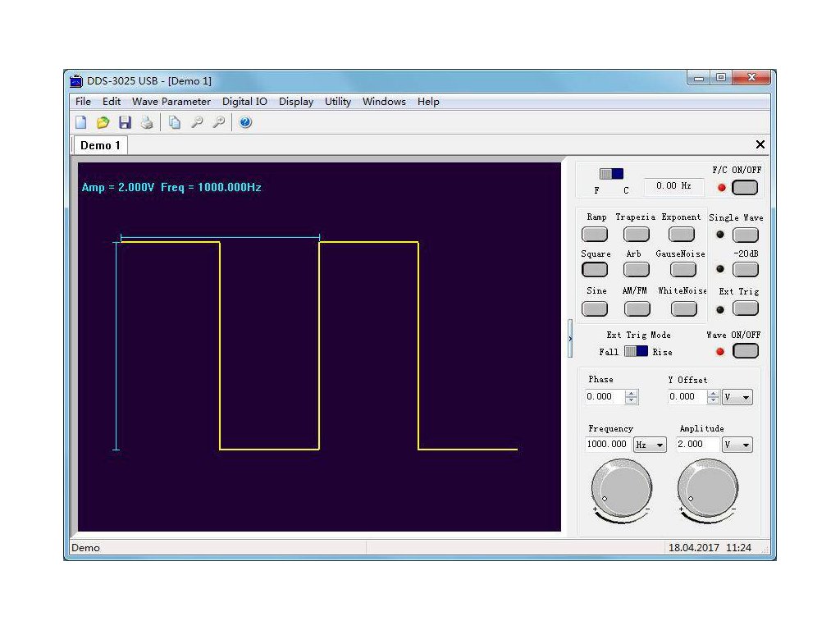Screen dimensions: 840x630
Task: Click the second magnifier zoom icon
Action: (x=218, y=123)
